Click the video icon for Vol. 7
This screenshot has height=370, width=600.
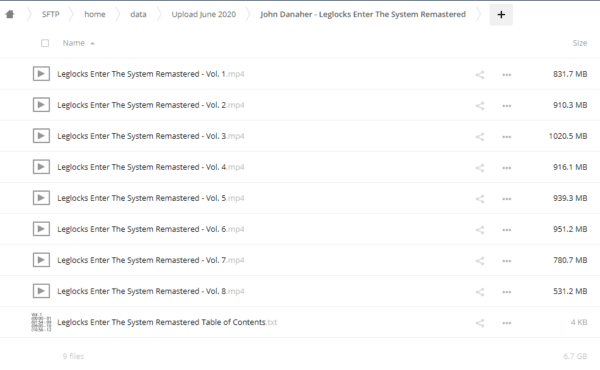click(41, 260)
